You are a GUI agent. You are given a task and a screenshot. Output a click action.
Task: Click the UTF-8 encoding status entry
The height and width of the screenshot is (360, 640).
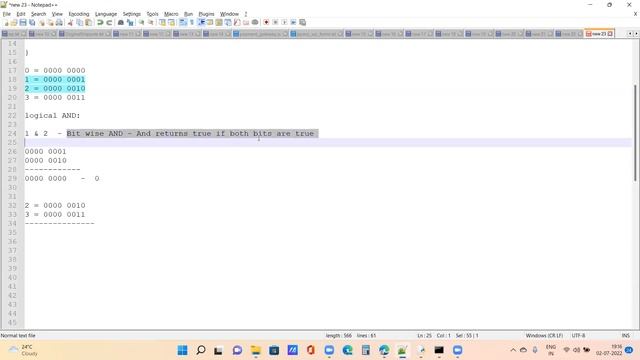(x=578, y=336)
